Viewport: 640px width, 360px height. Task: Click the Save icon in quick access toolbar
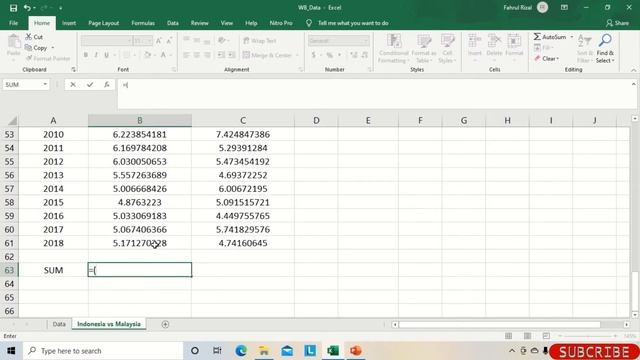coord(13,8)
